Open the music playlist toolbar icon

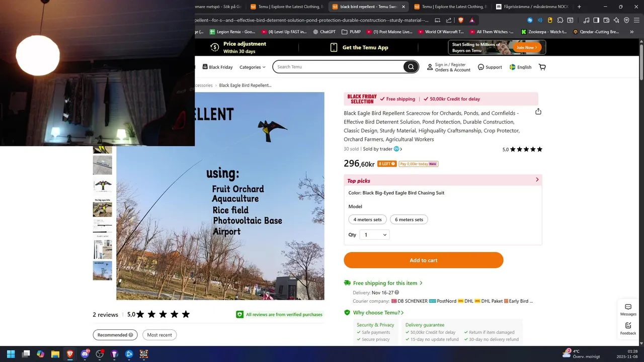click(x=586, y=20)
